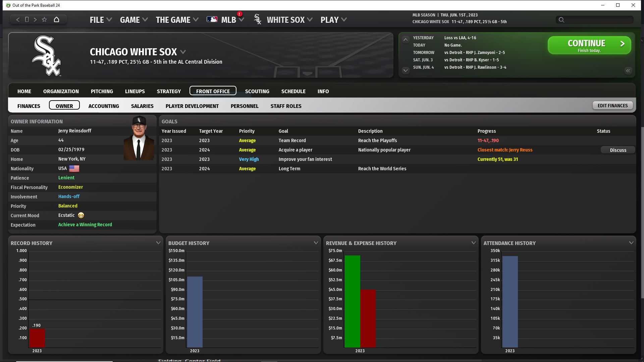Go back with the left arrow icon

pyautogui.click(x=18, y=19)
